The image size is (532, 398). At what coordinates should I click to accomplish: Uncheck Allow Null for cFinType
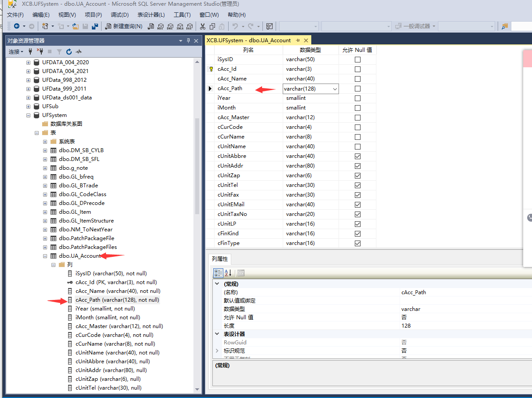[x=357, y=243]
